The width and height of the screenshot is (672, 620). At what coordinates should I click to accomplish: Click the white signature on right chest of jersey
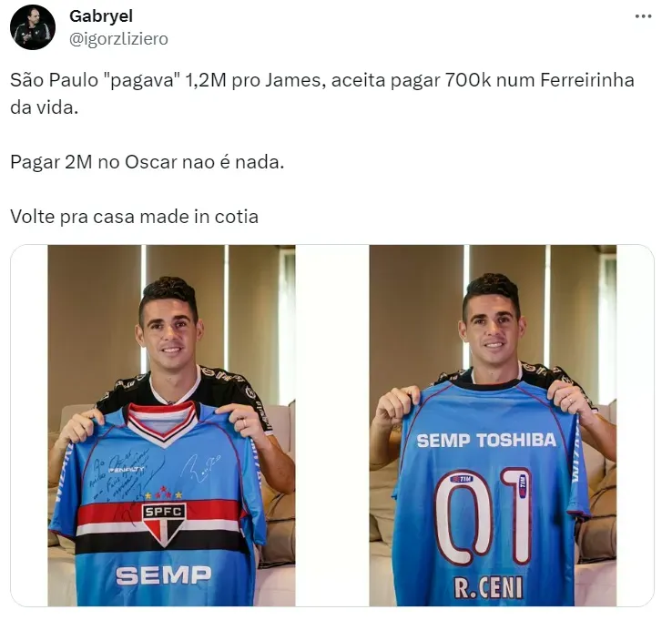tap(200, 468)
